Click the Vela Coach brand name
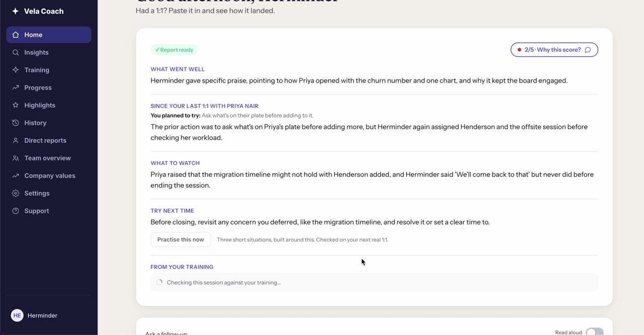This screenshot has height=335, width=644. coord(44,11)
